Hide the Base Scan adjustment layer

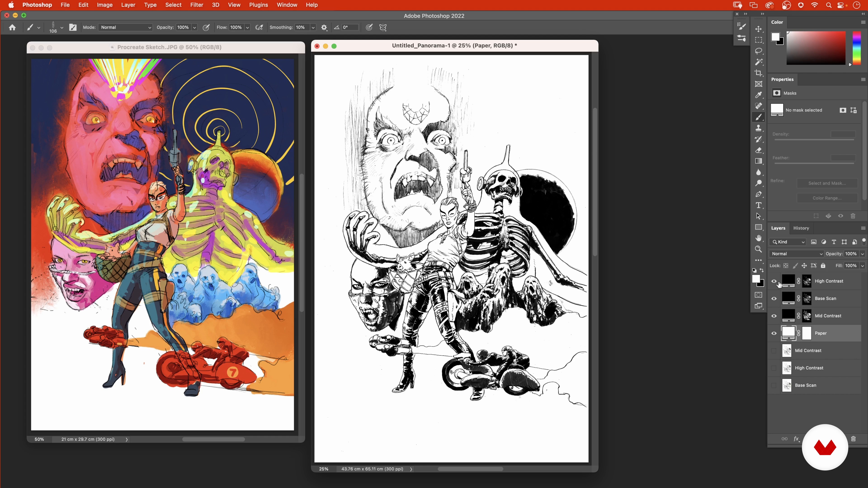774,299
